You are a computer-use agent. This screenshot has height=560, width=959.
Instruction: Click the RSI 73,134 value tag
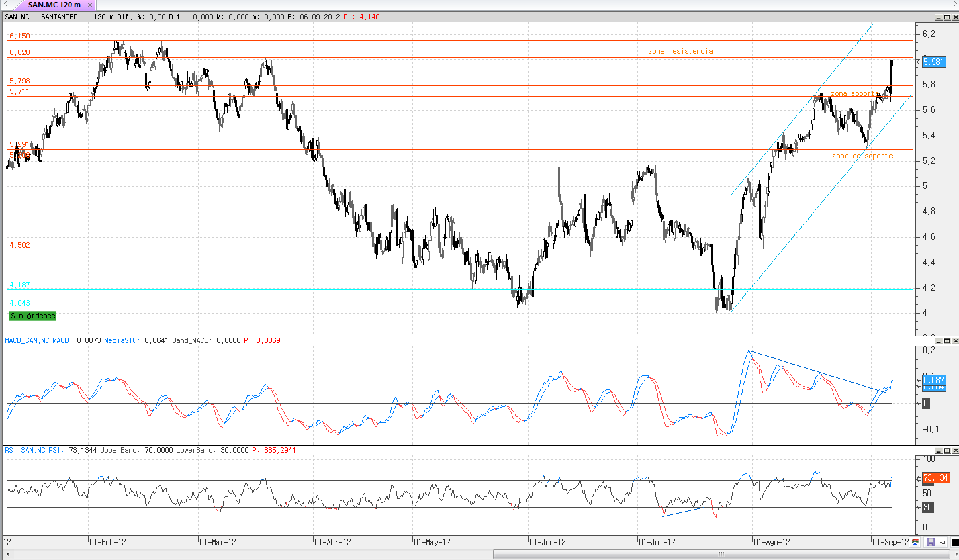(935, 478)
